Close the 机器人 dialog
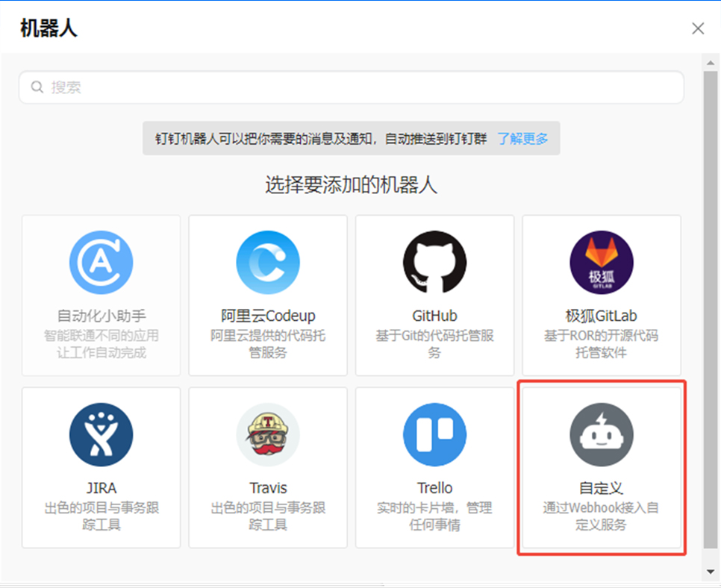This screenshot has width=721, height=588. (698, 28)
